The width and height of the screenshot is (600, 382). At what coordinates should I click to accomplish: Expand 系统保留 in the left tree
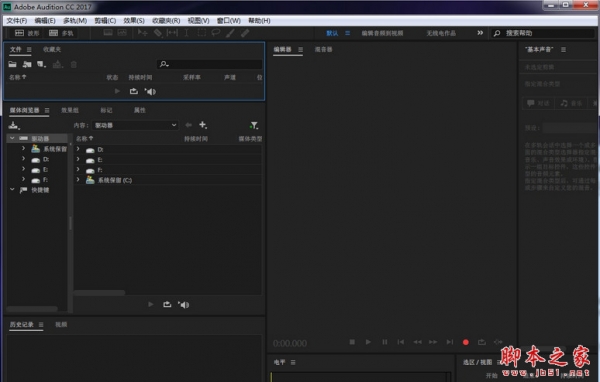23,148
